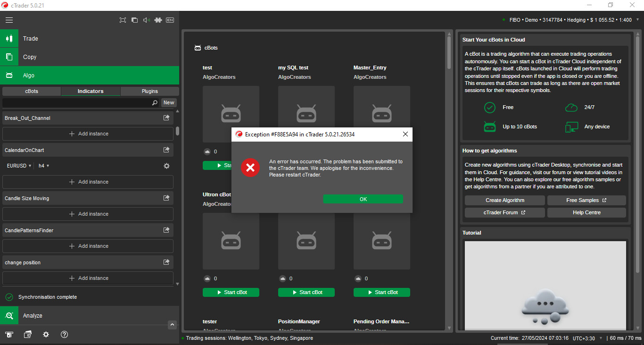Viewport: 644px width, 345px height.
Task: Click indicator list scroll-down arrow
Action: pos(177,284)
